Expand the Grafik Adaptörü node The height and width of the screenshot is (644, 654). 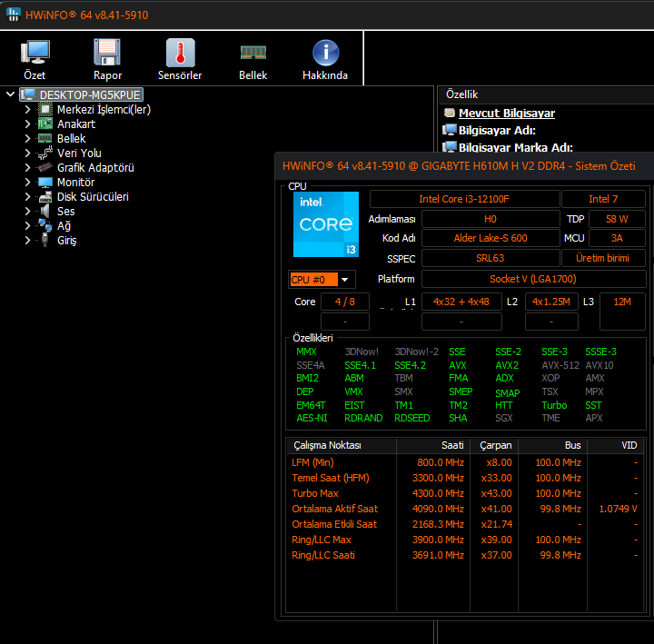(27, 168)
